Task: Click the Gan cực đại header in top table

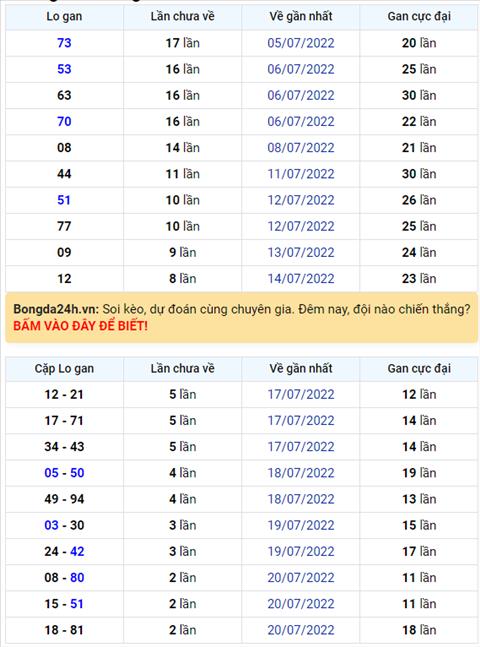Action: click(419, 17)
